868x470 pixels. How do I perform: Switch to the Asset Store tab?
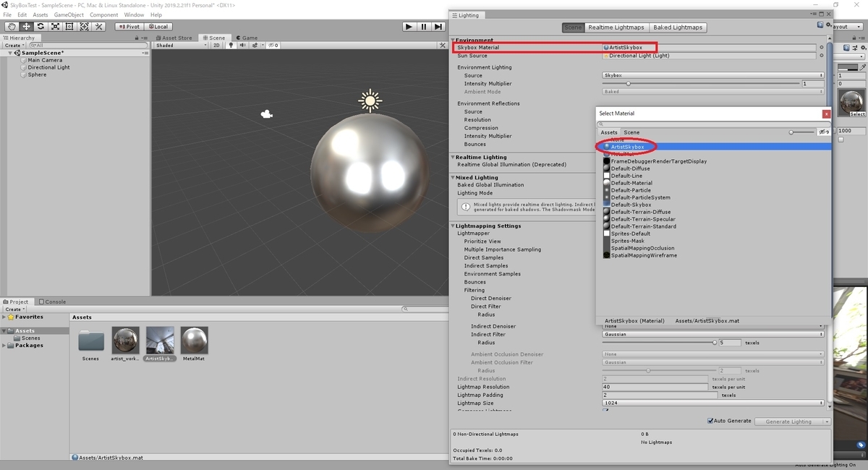click(174, 38)
